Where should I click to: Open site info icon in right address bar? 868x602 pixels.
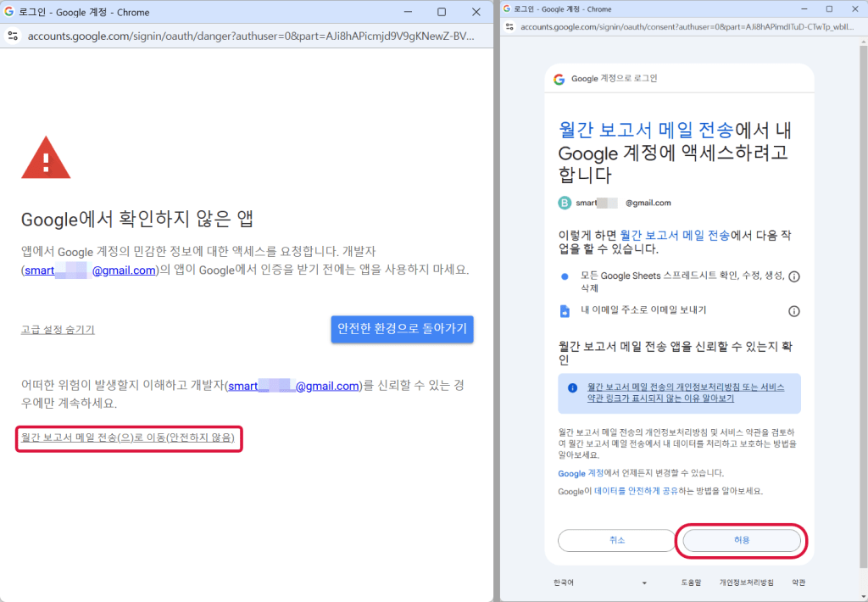pyautogui.click(x=510, y=27)
